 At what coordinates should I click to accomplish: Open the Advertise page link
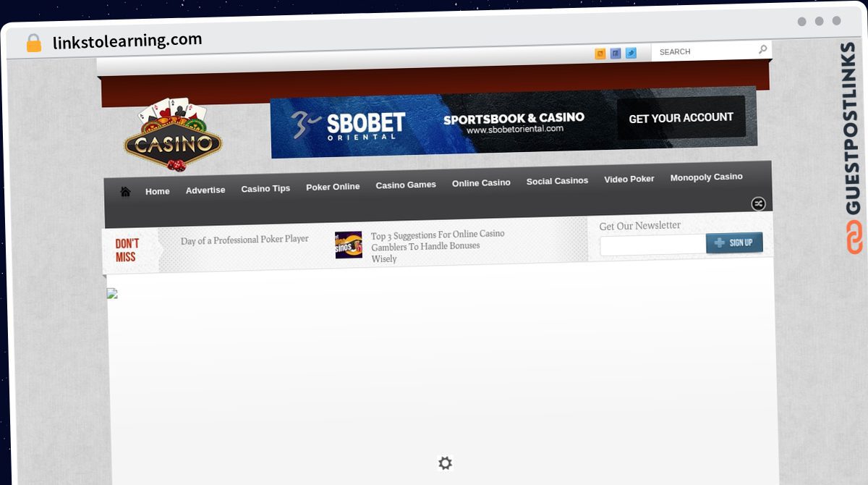coord(205,190)
